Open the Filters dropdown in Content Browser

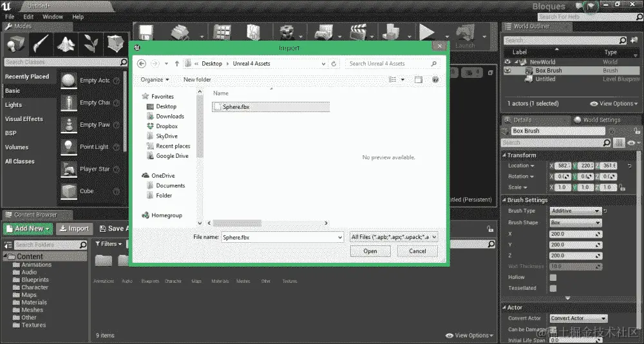[x=108, y=244]
